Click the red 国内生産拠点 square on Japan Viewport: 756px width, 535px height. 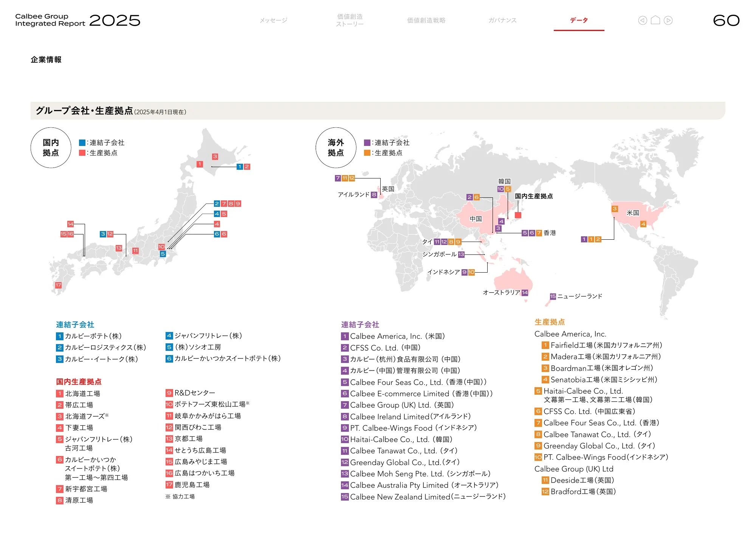518,215
